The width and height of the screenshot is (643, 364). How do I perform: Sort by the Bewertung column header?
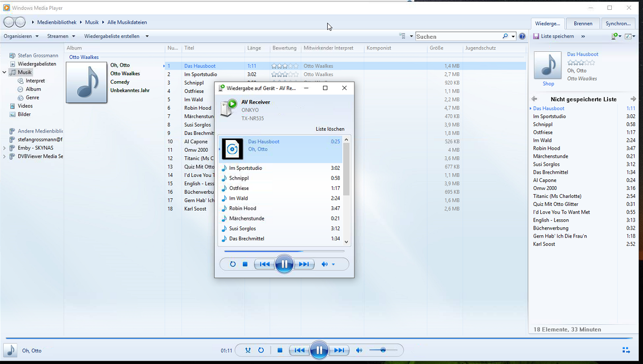click(285, 48)
